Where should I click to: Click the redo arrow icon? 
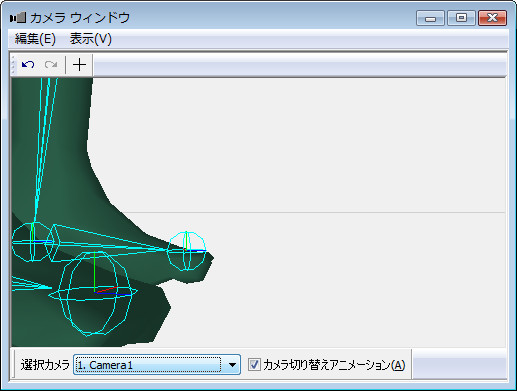coord(51,64)
